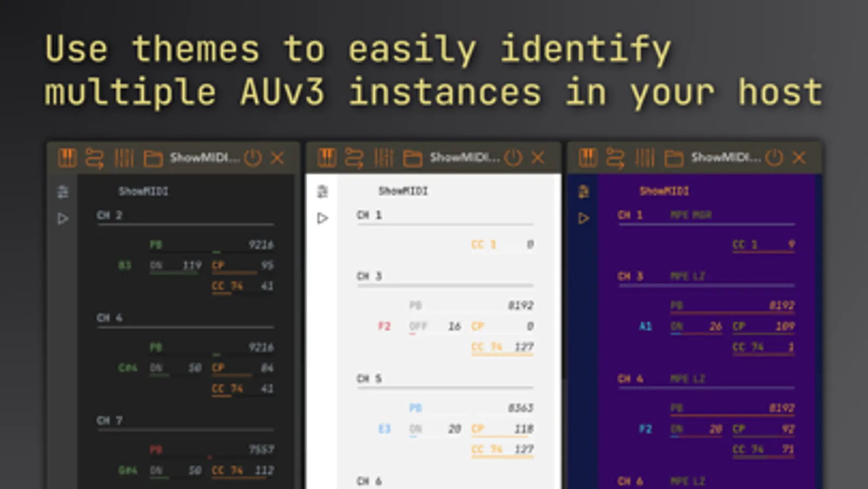Close the white-theme ShowMIDI plugin window
Viewport: 868px width, 489px height.
538,158
